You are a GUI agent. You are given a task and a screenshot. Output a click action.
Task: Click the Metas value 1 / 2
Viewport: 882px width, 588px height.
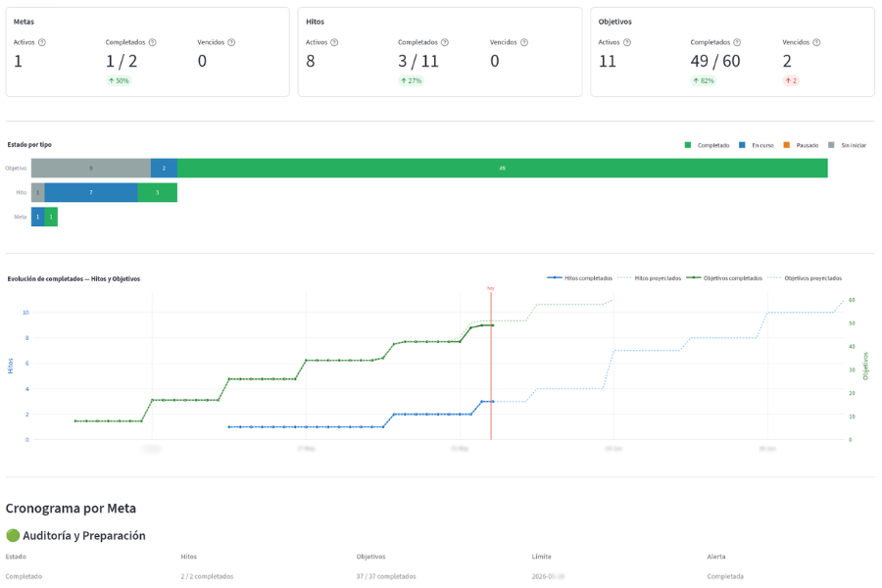122,61
